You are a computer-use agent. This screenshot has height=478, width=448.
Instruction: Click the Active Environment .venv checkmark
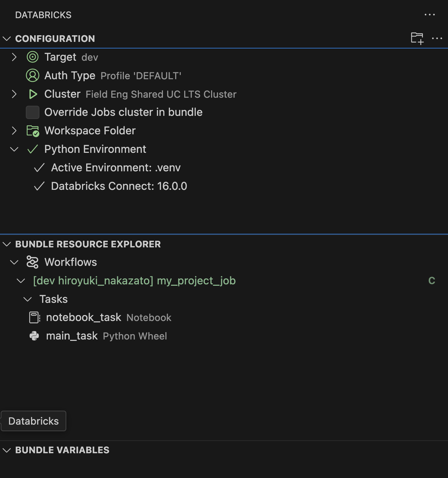40,167
